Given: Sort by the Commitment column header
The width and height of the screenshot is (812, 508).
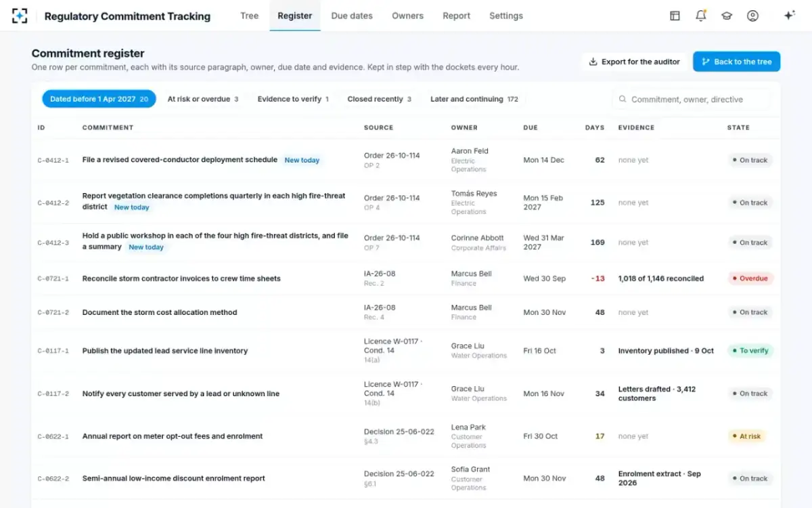Looking at the screenshot, I should coord(108,127).
